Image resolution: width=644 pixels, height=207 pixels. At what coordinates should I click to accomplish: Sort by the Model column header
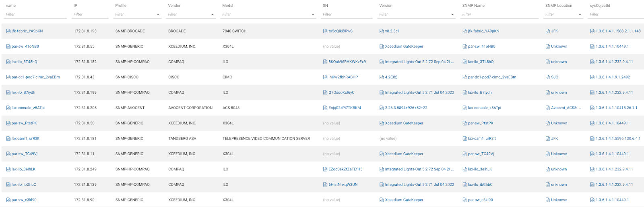228,6
